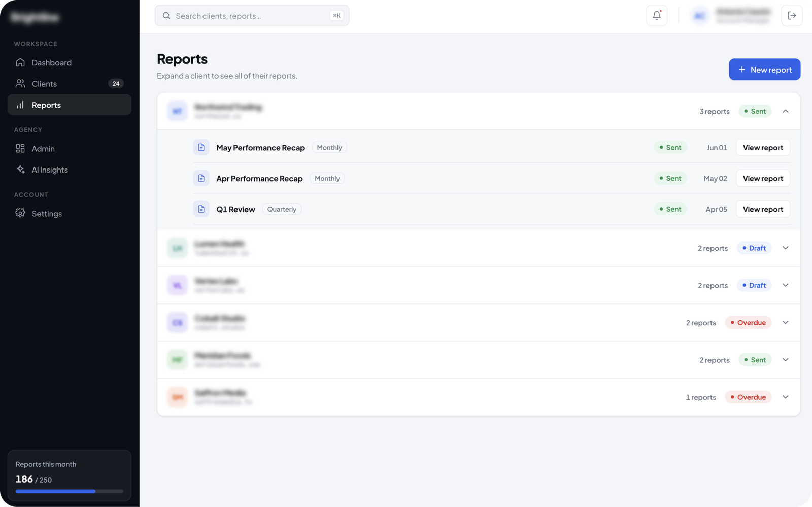Open Settings in sidebar
This screenshot has height=507, width=812.
tap(70, 214)
